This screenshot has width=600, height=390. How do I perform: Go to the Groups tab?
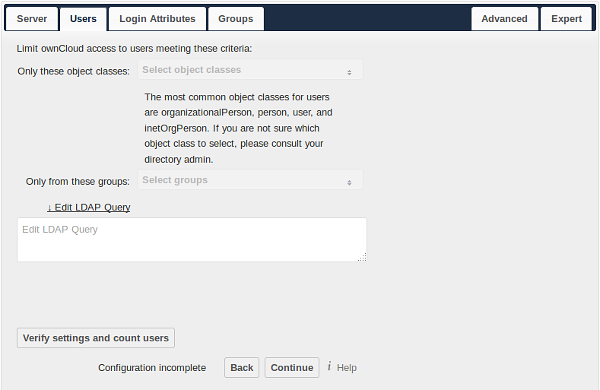click(236, 19)
